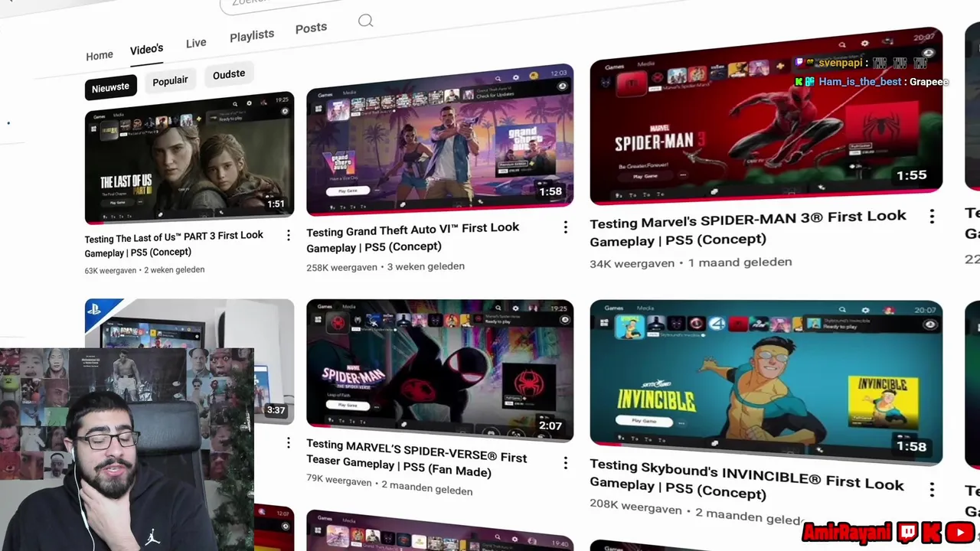Open more options for Grand Theft Auto VI video
980x551 pixels.
pyautogui.click(x=565, y=227)
